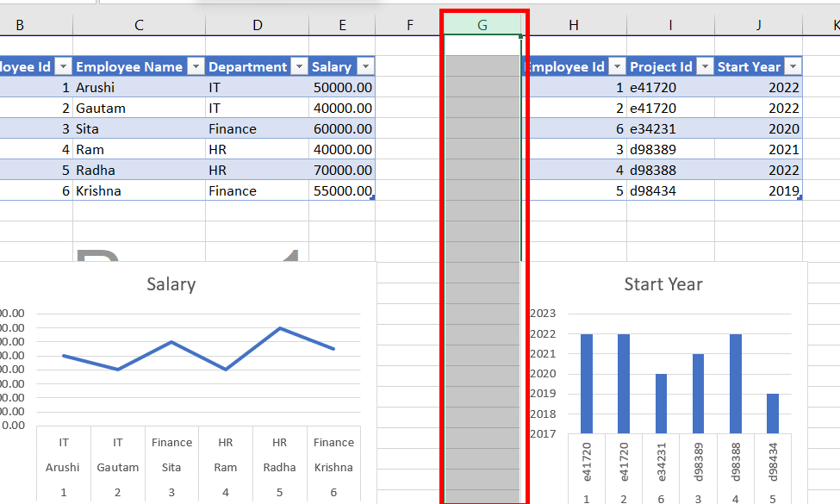The height and width of the screenshot is (504, 840).
Task: Select the e34231 bar in Start Year chart
Action: 661,404
